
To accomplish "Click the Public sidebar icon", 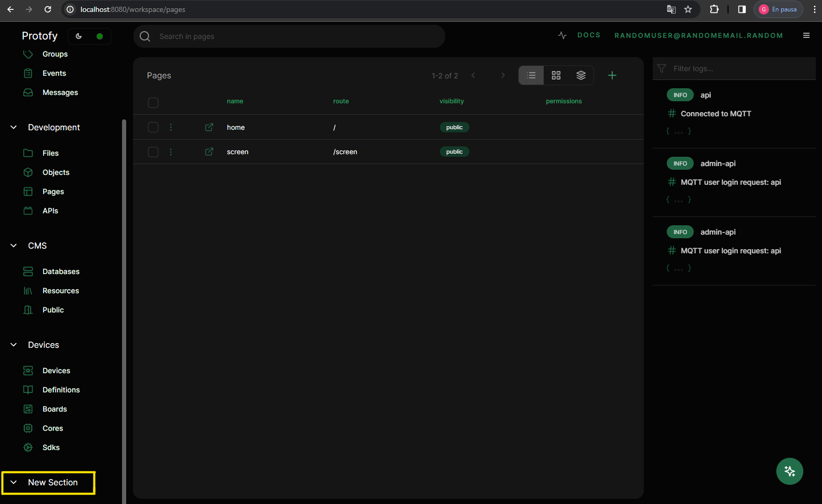I will click(x=28, y=310).
